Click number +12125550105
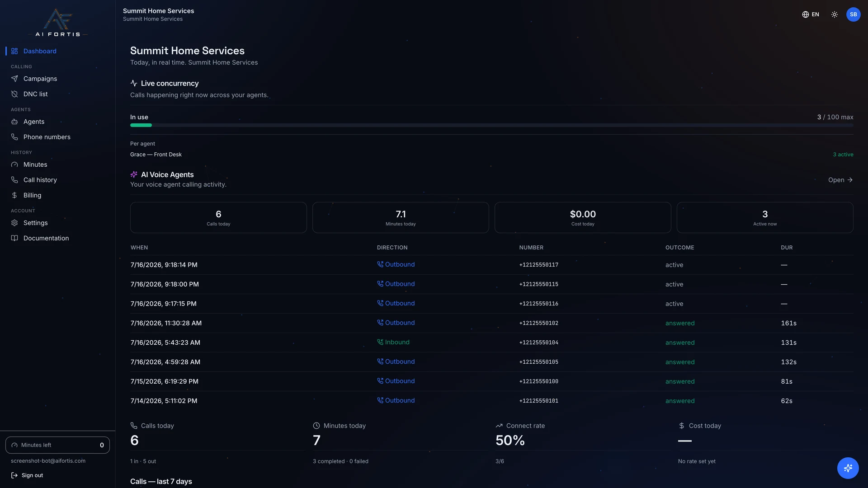The height and width of the screenshot is (488, 868). coord(539,362)
